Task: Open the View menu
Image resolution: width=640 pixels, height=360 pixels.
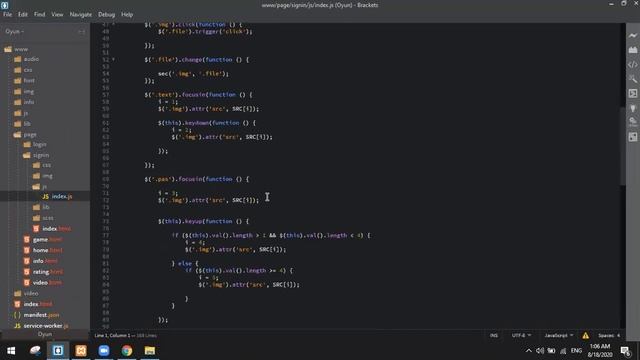Action: click(x=57, y=14)
